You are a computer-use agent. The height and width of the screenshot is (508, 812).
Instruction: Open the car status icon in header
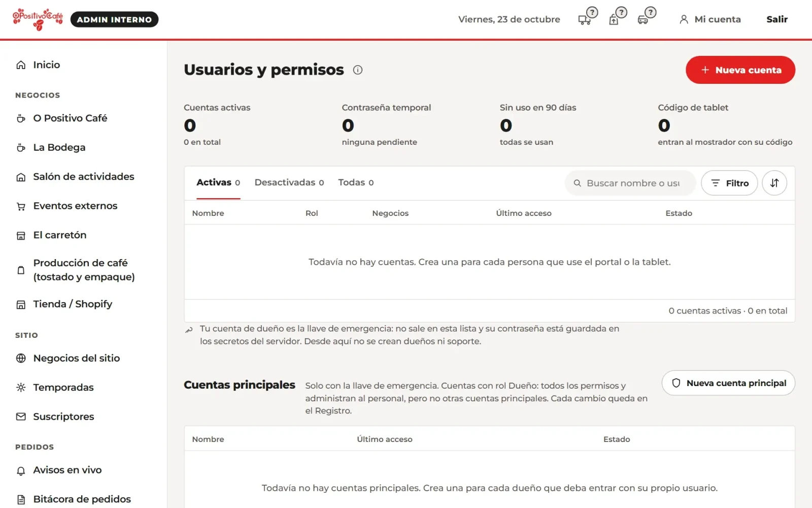tap(647, 17)
